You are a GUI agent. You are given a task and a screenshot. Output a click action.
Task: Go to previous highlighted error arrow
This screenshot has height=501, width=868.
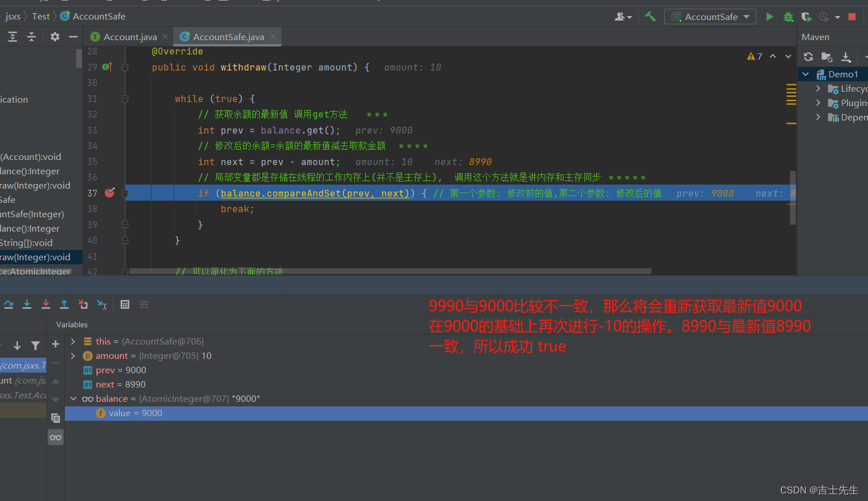point(773,56)
